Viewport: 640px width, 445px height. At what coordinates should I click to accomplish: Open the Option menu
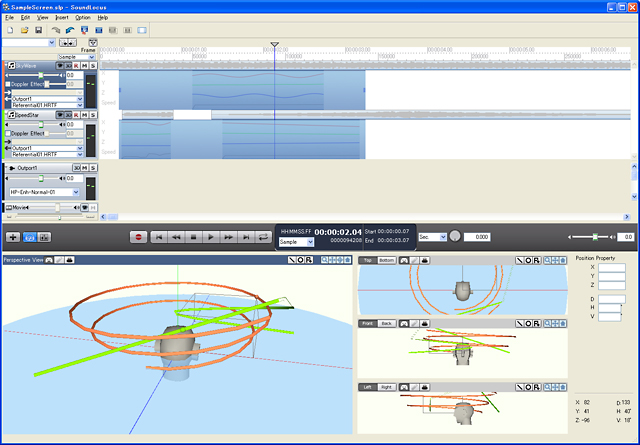click(83, 18)
